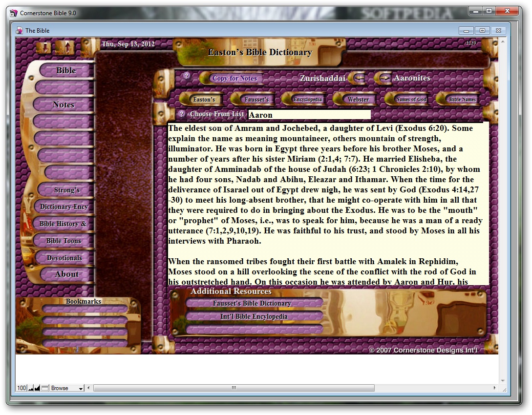Open the Browse mode dropdown
Viewport: 532px width, 415px height.
[67, 388]
